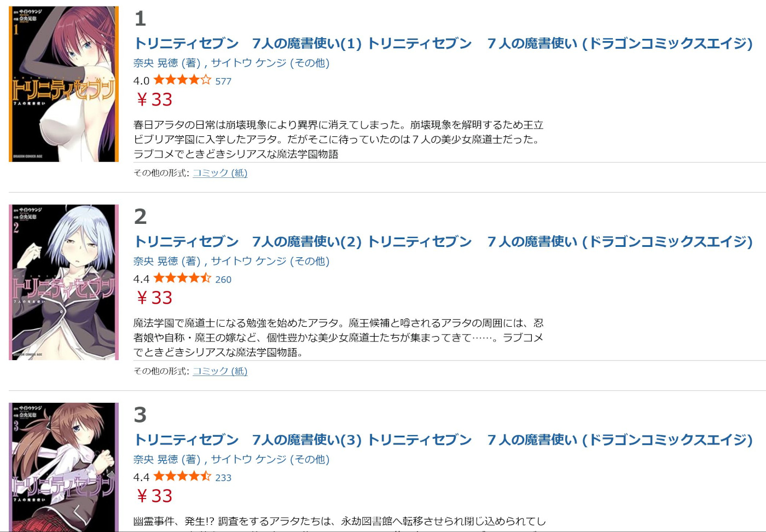Viewport: 766px width, 532px height.
Task: Open volume 1 cover thumbnail
Action: pos(63,84)
